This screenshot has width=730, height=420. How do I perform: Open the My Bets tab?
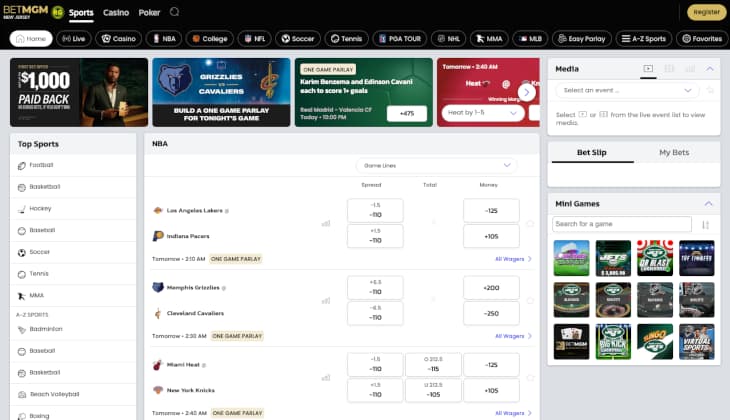coord(674,153)
